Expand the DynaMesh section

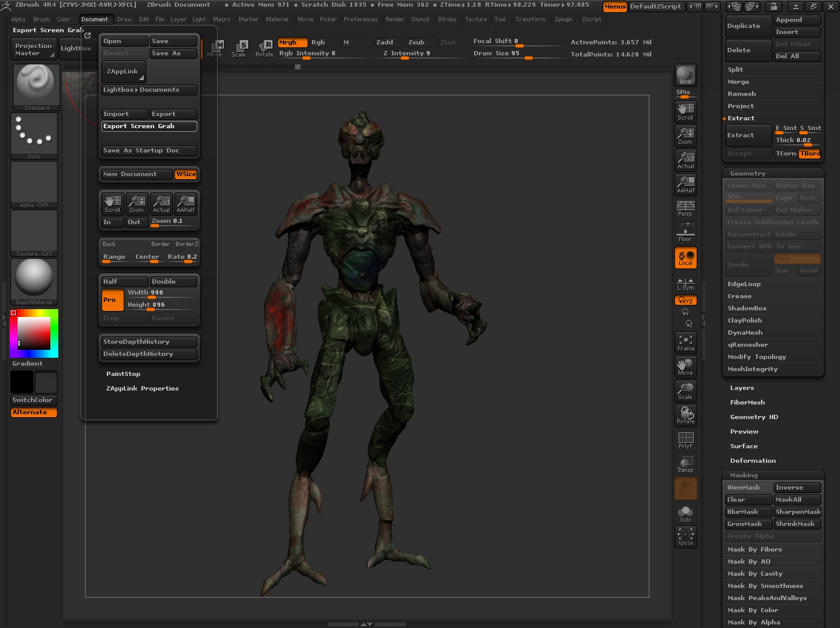745,333
